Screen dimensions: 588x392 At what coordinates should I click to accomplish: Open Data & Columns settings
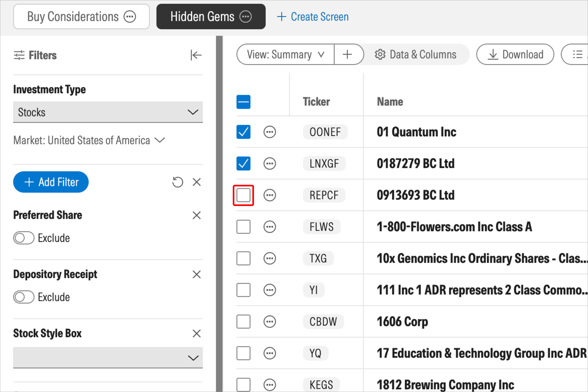pos(416,54)
